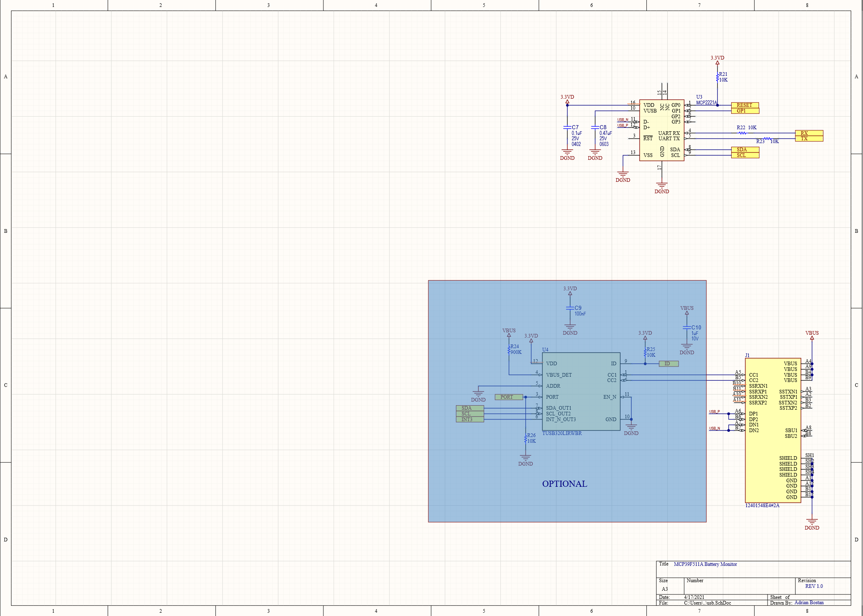Click the yellow RX port
The image size is (863, 616).
(809, 133)
